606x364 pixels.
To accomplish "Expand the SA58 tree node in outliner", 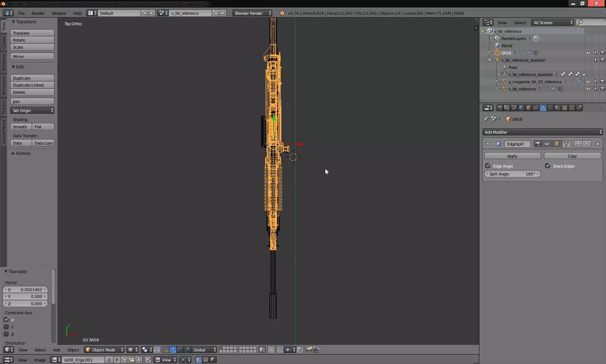I will [x=490, y=53].
